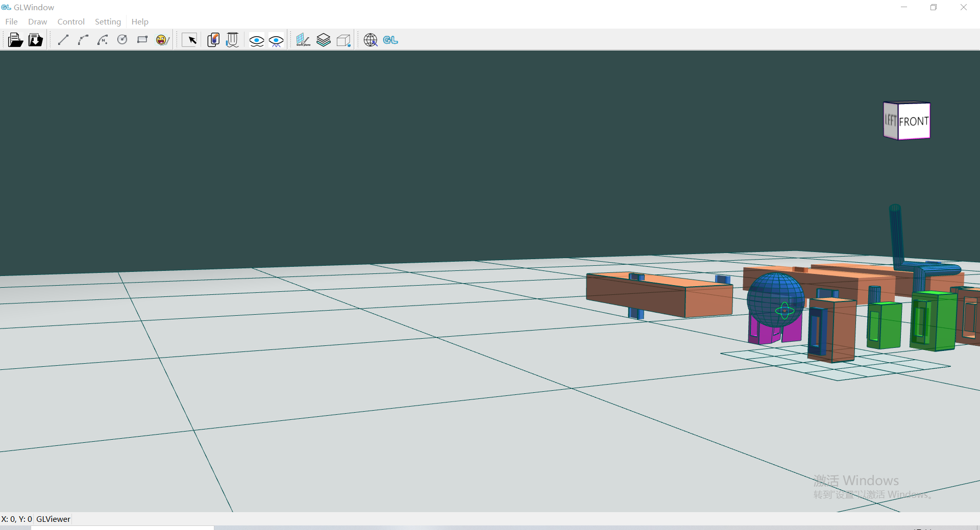Toggle the first eye visibility icon
The width and height of the screenshot is (980, 530).
256,40
